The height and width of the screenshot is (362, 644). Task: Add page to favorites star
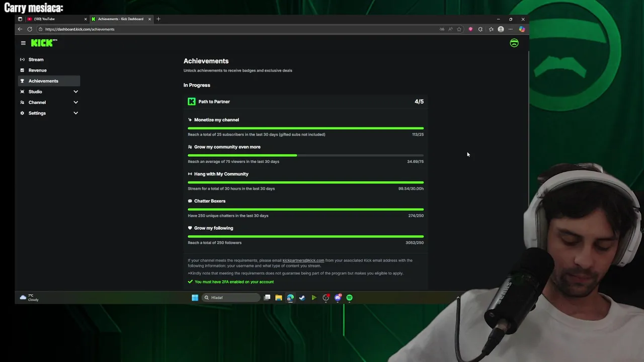(459, 29)
